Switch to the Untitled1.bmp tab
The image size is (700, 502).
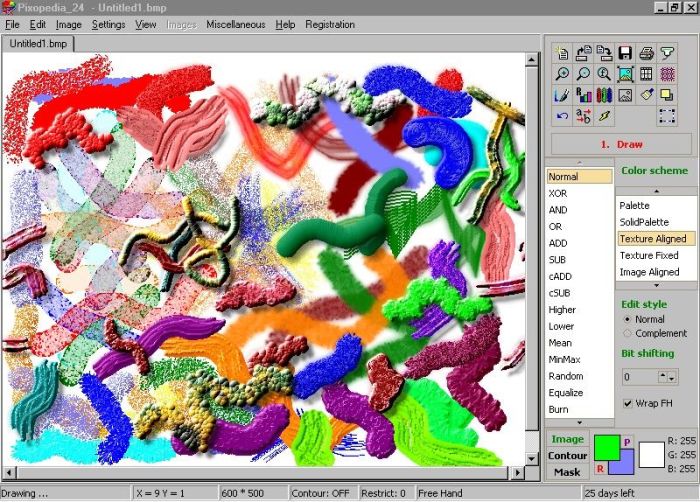[38, 44]
